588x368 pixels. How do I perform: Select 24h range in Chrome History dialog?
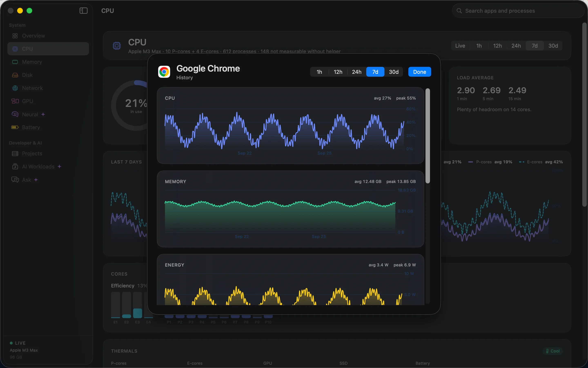click(x=357, y=72)
